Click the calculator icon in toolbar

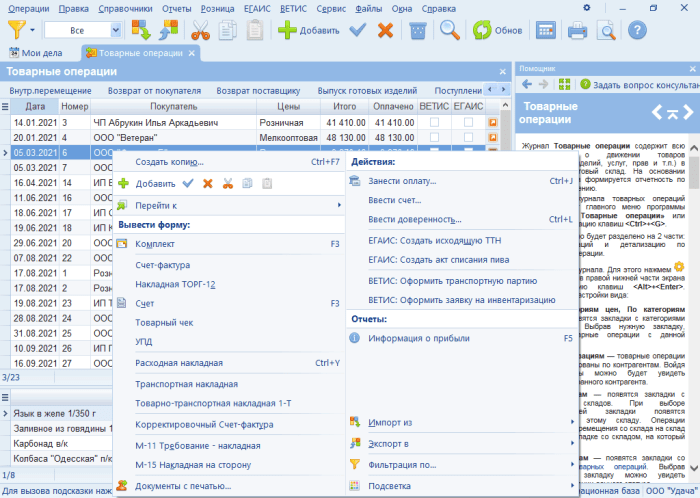[546, 30]
